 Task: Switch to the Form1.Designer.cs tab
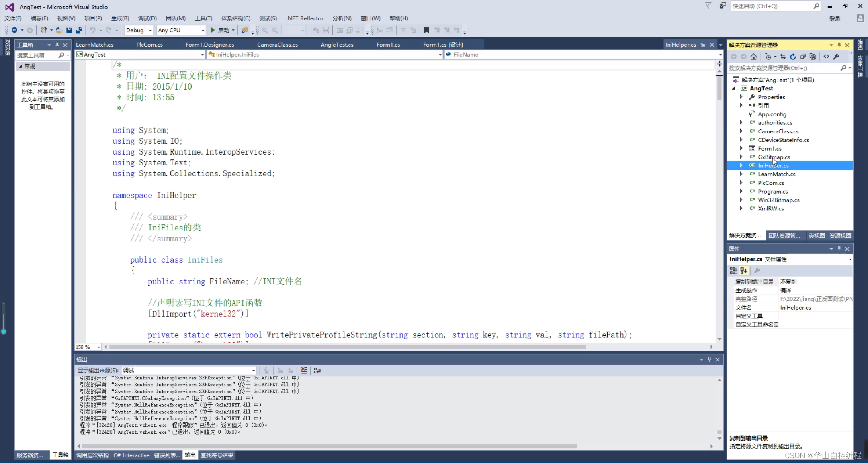coord(210,45)
